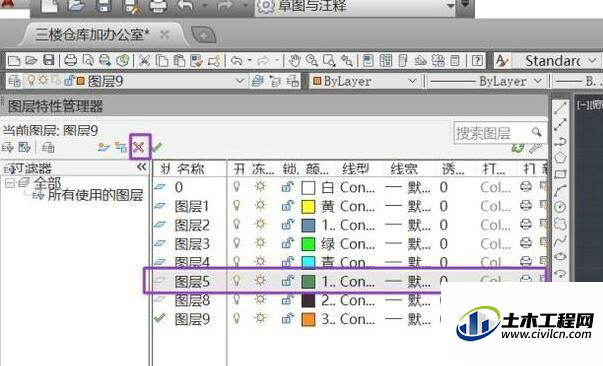Click the New Property Filter icon
603x366 pixels.
click(x=7, y=147)
